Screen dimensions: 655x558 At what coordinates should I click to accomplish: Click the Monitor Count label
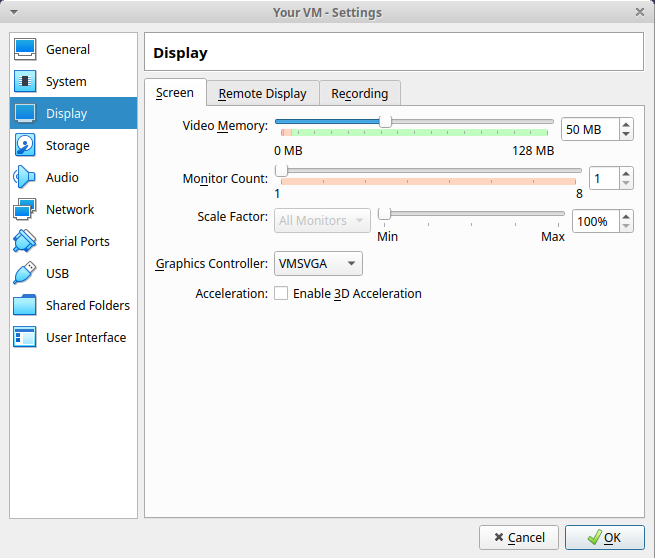[x=225, y=179]
